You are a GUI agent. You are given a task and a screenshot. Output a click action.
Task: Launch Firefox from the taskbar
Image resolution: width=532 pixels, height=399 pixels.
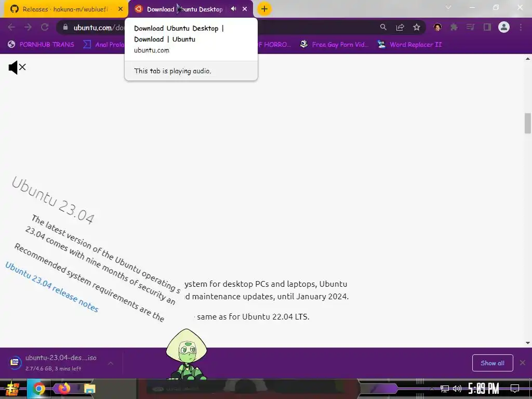click(64, 388)
